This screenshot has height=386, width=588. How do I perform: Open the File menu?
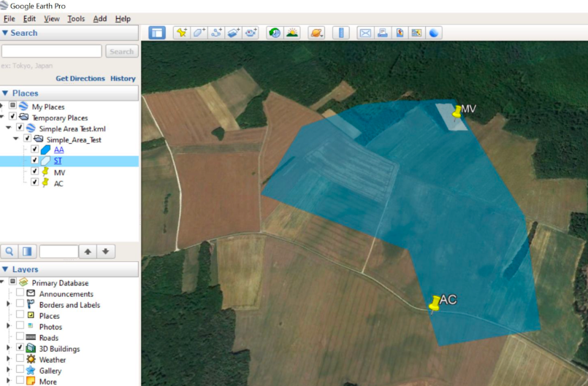pyautogui.click(x=9, y=19)
